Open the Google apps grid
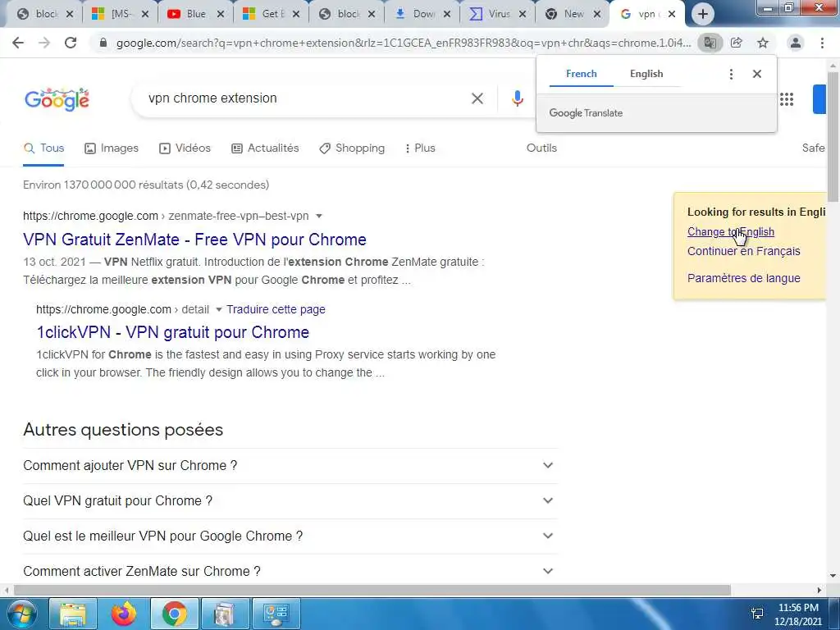The image size is (840, 630). [787, 99]
